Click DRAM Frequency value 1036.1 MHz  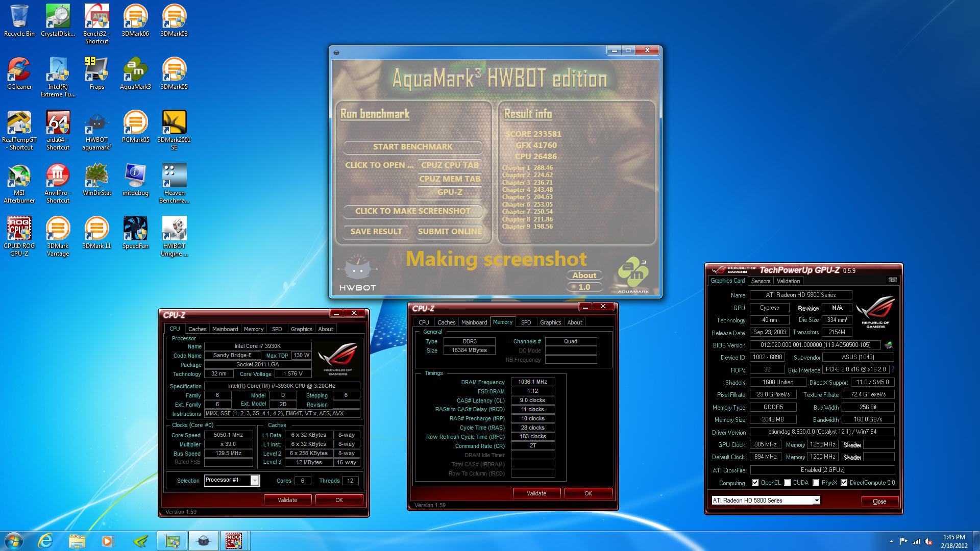(532, 382)
